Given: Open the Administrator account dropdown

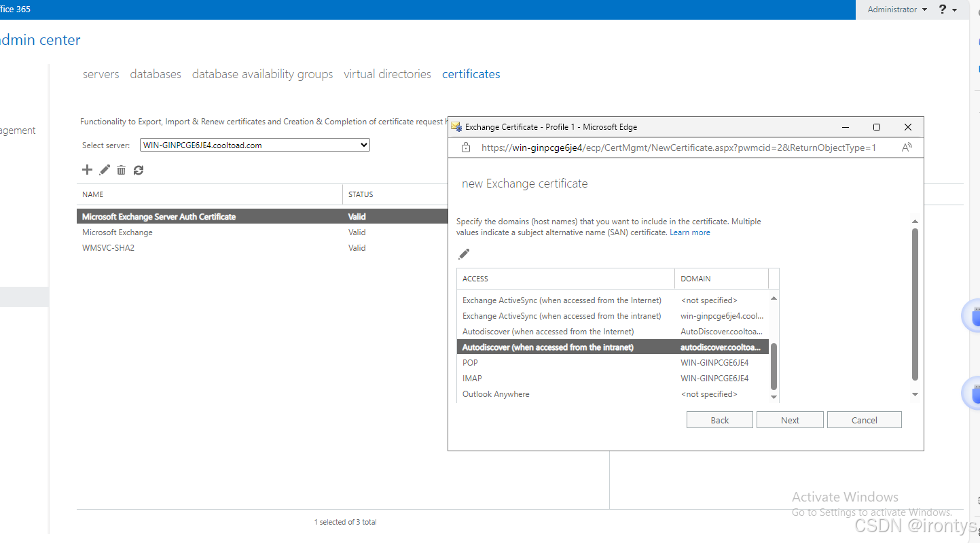Looking at the screenshot, I should [897, 10].
